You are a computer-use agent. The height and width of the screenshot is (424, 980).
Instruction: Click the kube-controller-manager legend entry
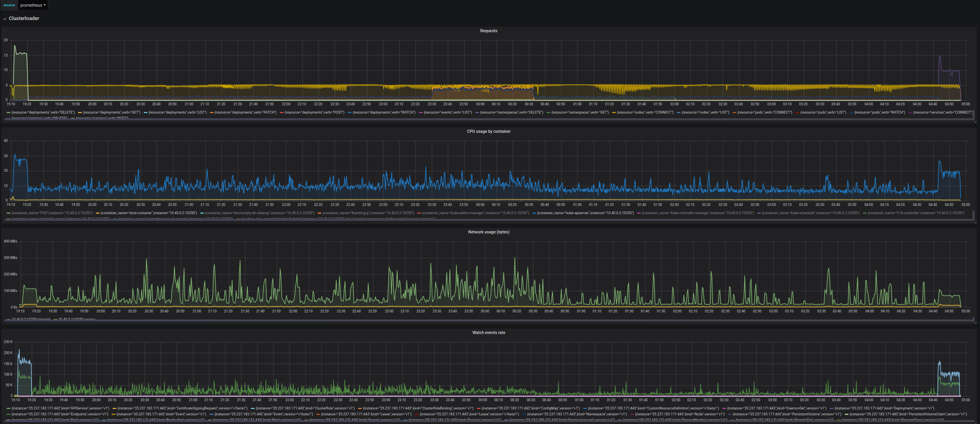[x=698, y=213]
